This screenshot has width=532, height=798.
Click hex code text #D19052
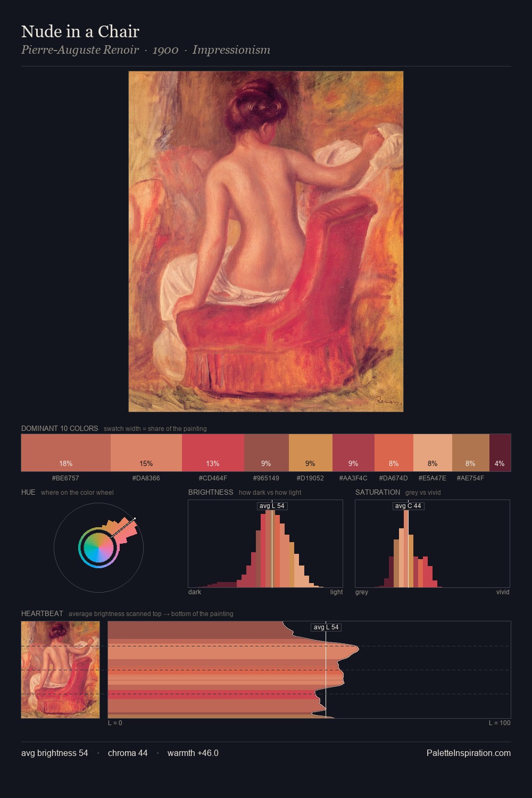tap(310, 478)
